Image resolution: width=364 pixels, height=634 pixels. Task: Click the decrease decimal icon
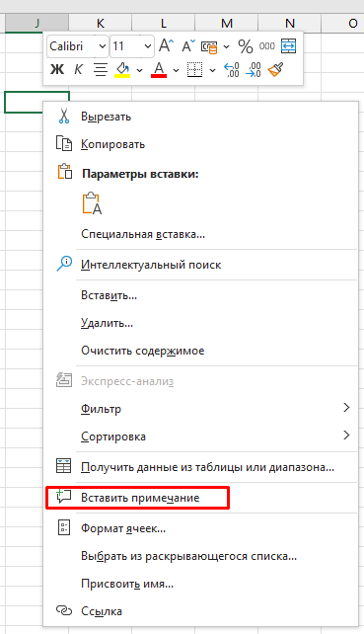tap(254, 69)
